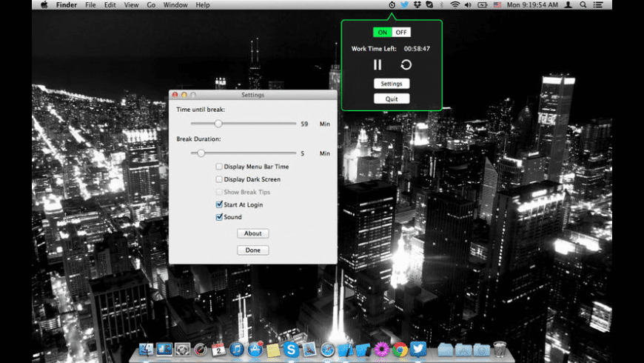This screenshot has width=644, height=363.
Task: Open the View menu
Action: click(131, 5)
